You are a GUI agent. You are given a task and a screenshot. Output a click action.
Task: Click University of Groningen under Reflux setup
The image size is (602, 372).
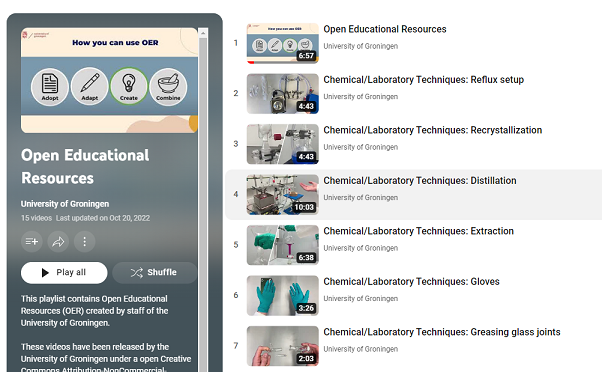tap(361, 97)
